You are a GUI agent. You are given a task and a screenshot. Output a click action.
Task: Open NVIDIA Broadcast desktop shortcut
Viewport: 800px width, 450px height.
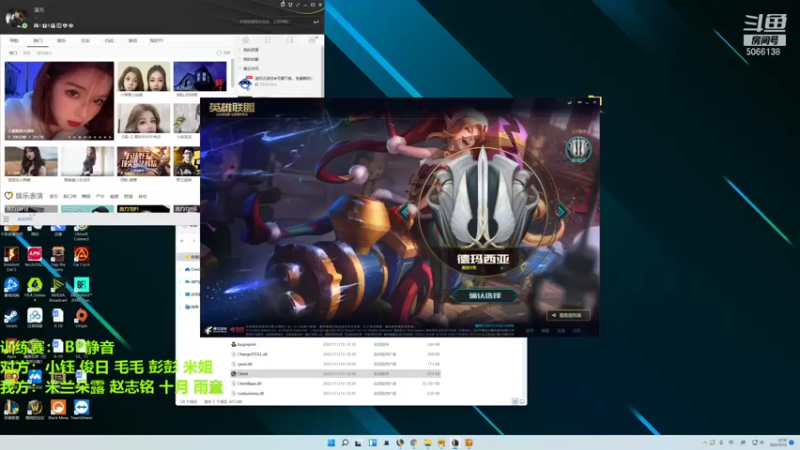coord(58,290)
